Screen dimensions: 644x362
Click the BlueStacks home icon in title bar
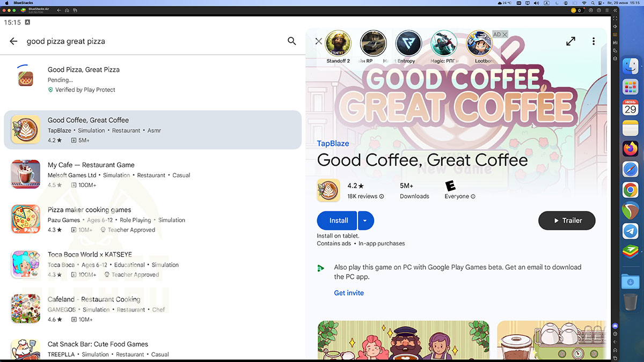tap(67, 10)
